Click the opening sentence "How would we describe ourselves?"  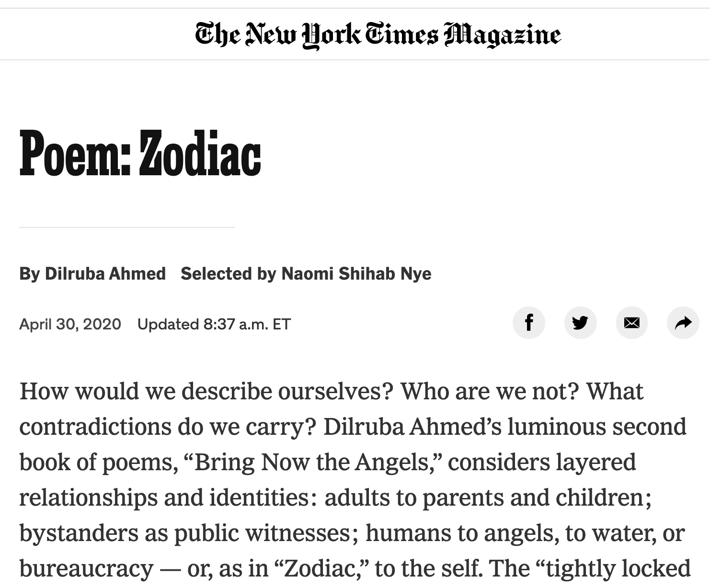[206, 391]
